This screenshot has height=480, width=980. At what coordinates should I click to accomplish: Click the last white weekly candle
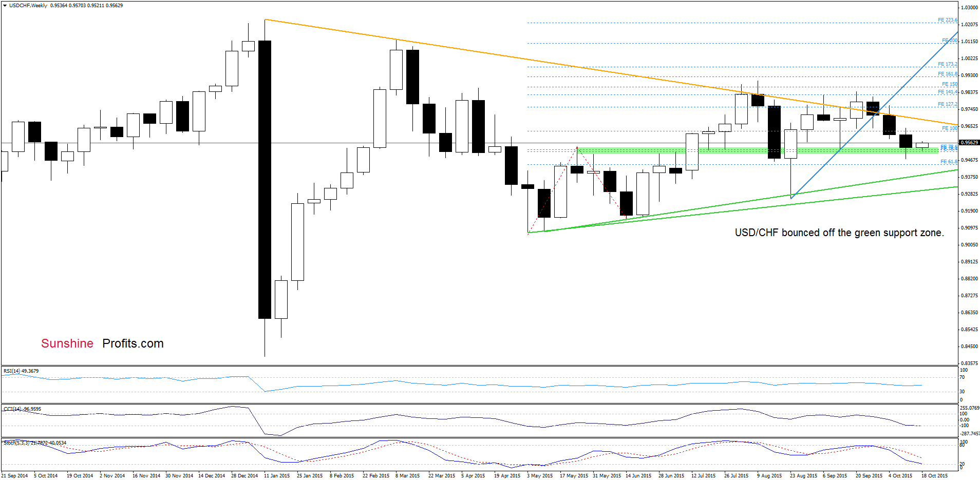[922, 145]
